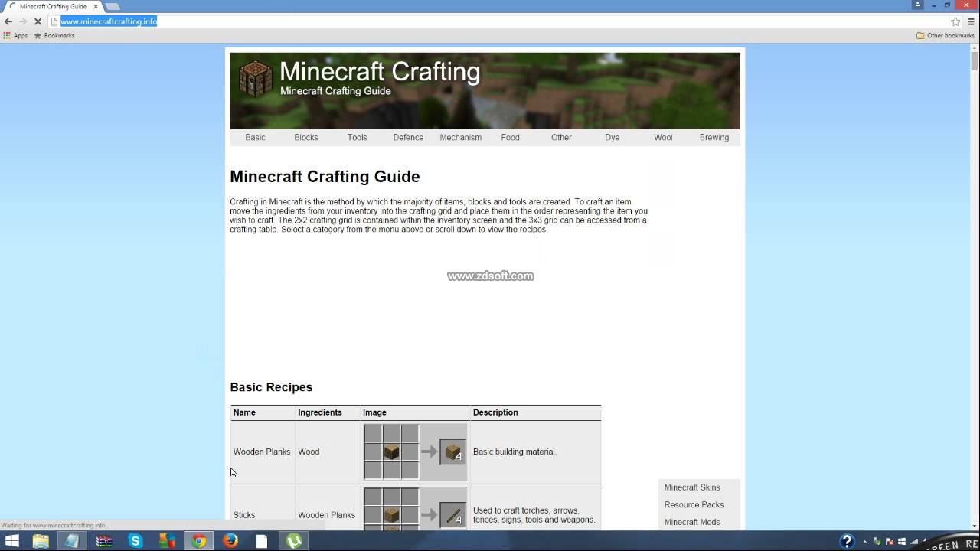Open a new browser tab

pos(113,7)
